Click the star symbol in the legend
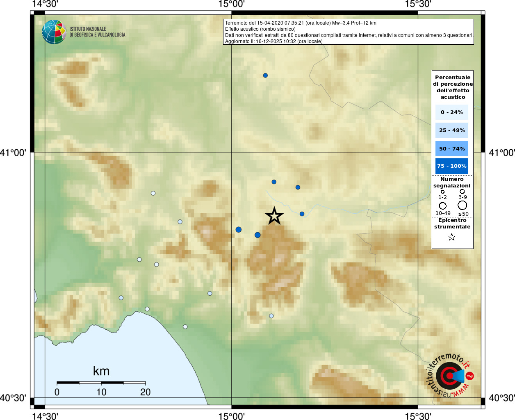The width and height of the screenshot is (515, 420). [452, 237]
